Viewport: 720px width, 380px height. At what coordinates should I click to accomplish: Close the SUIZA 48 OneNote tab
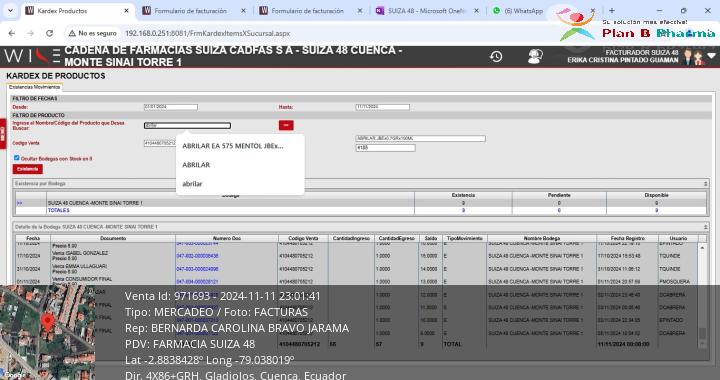pyautogui.click(x=476, y=11)
